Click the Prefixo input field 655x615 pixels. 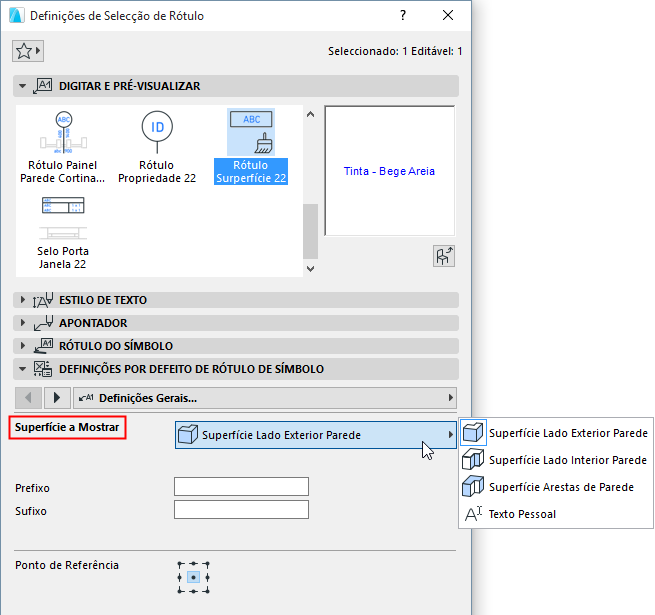coord(241,487)
